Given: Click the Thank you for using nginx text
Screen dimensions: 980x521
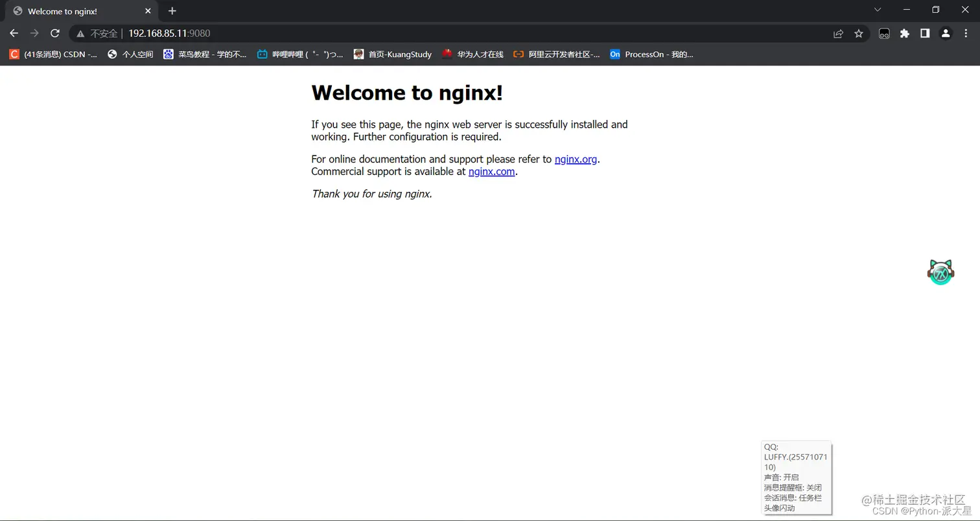Looking at the screenshot, I should [x=371, y=194].
